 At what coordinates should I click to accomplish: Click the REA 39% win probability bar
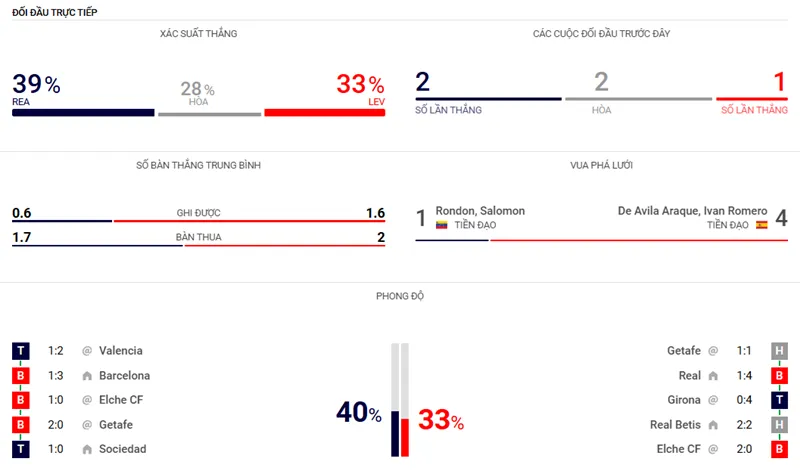click(x=83, y=113)
